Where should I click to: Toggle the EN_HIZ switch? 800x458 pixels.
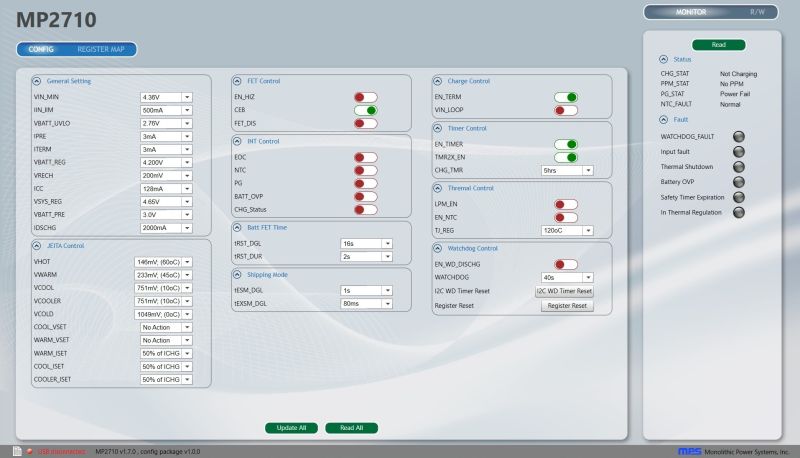(x=365, y=97)
